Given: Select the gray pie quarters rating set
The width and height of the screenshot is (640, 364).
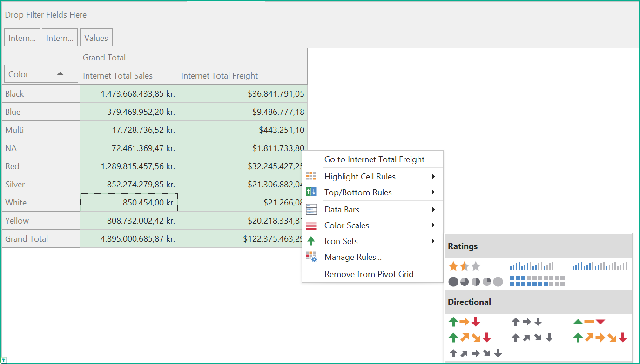Looking at the screenshot, I should (x=474, y=281).
